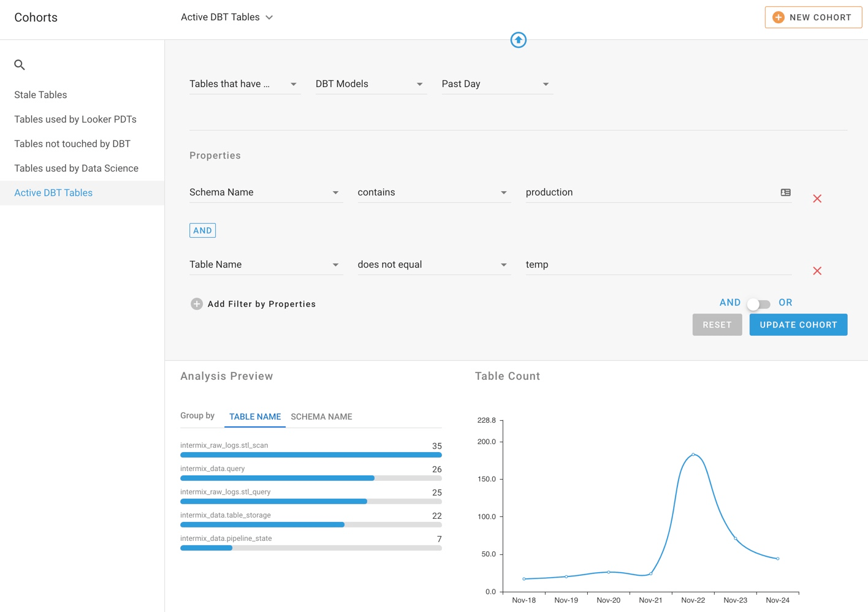Toggle the AND/OR switch
The height and width of the screenshot is (612, 868).
[759, 304]
